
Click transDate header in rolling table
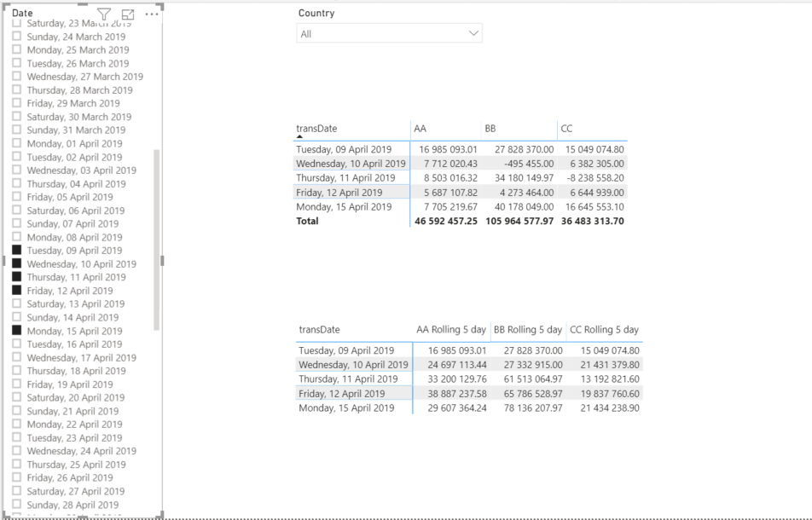tap(320, 330)
